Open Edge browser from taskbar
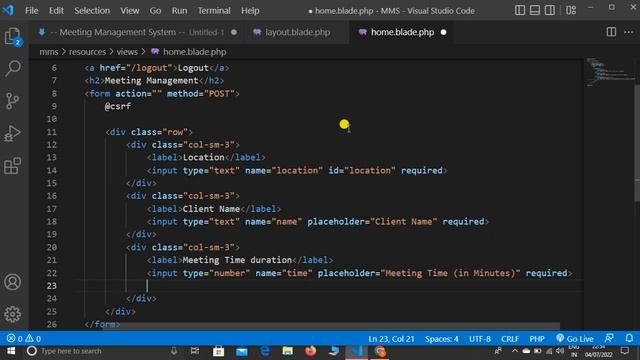This screenshot has width=640, height=360. pos(265,351)
